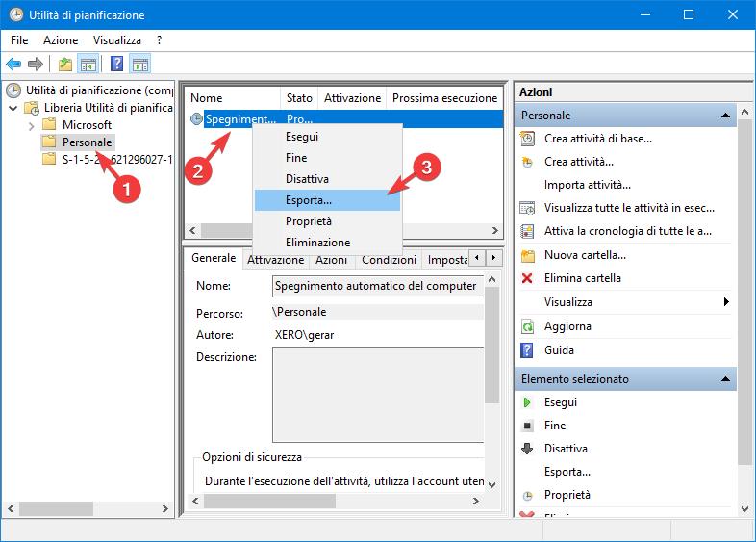Click the Crea attività icon
756x542 pixels.
point(527,162)
